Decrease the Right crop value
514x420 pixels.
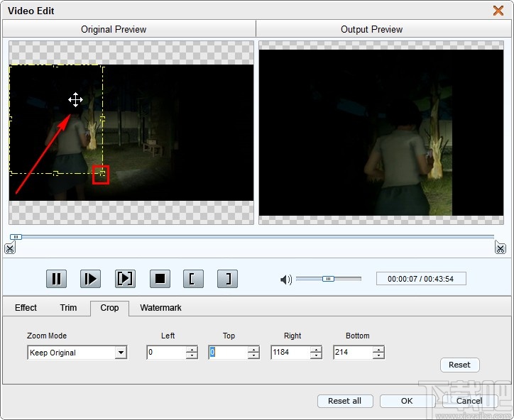[317, 356]
